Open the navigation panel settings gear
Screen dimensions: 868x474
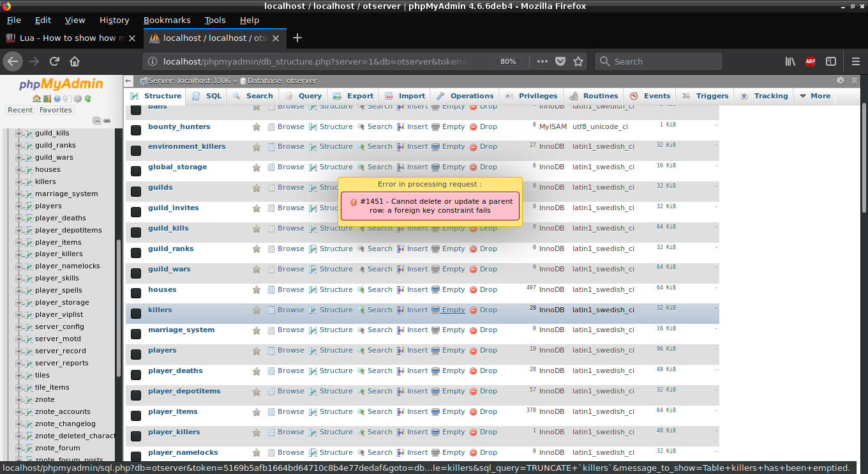[78, 99]
